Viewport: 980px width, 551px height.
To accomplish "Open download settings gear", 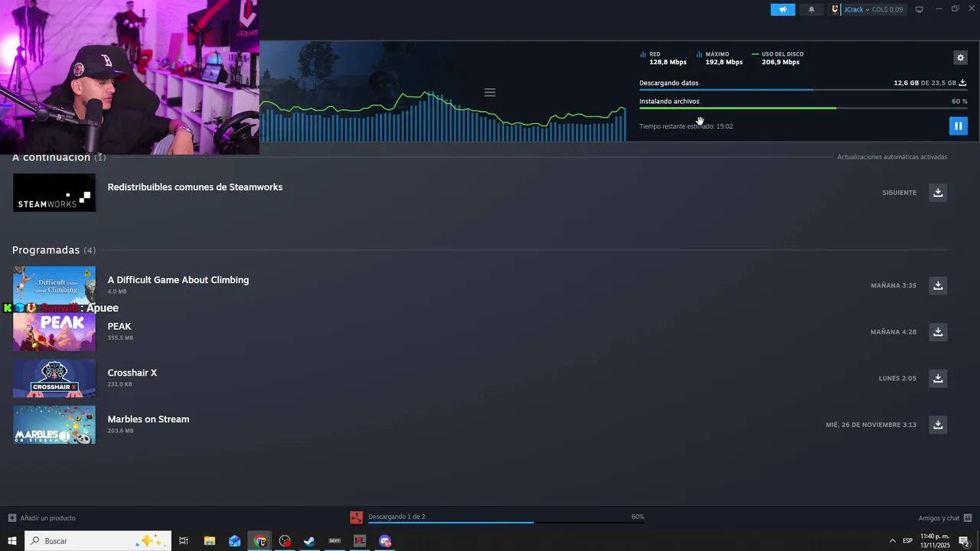I will point(960,57).
